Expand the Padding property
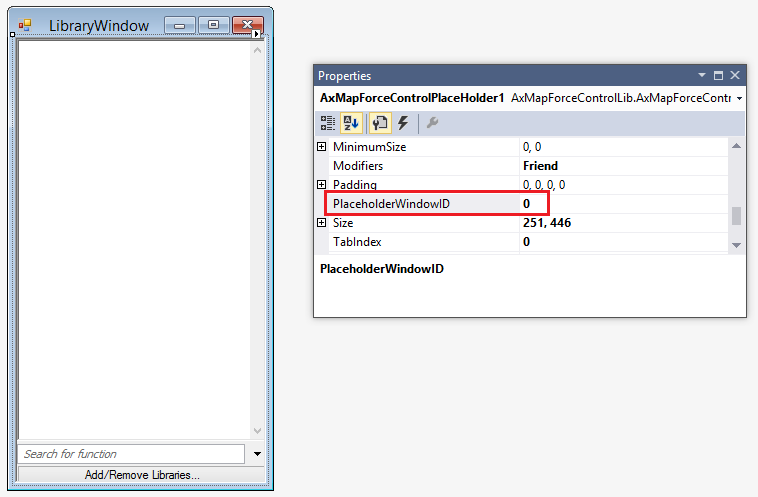 click(322, 185)
